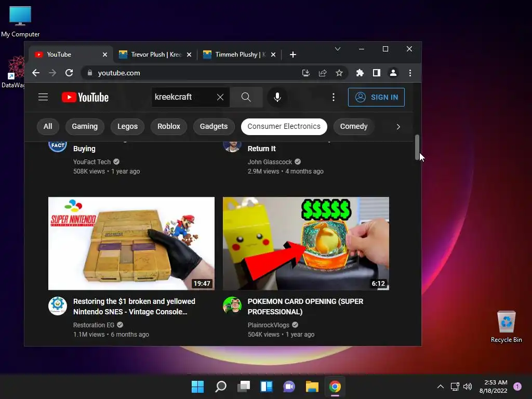Open the Widgets taskbar icon
The height and width of the screenshot is (399, 532).
tap(267, 387)
